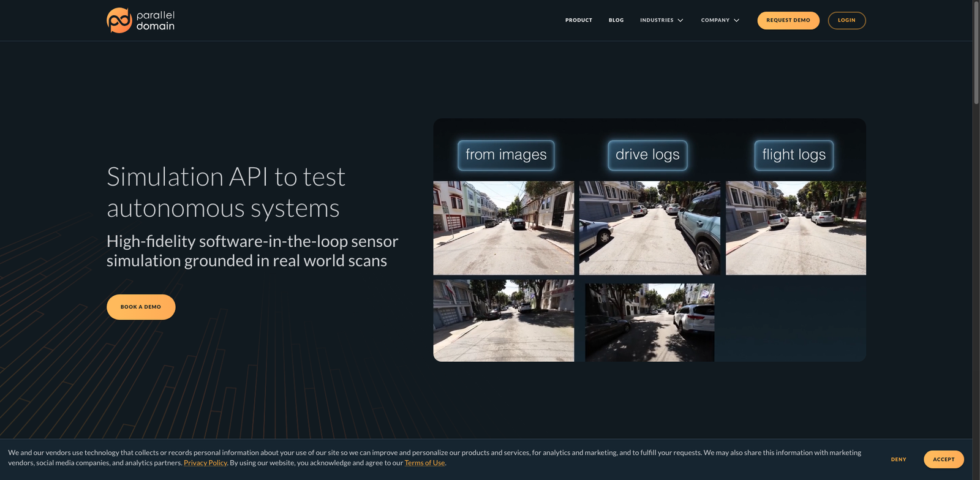
Task: Expand the Company dropdown menu
Action: (715, 20)
